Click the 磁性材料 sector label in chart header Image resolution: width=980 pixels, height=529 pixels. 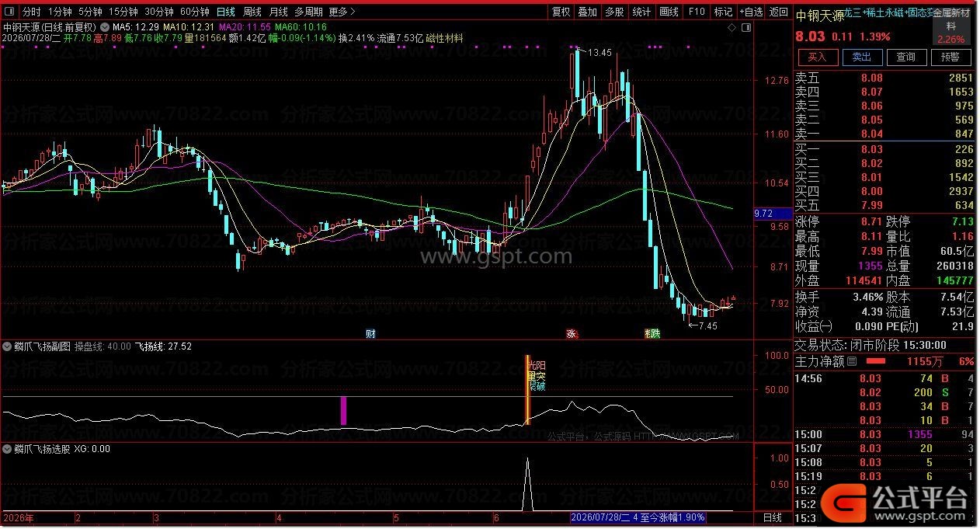point(444,37)
